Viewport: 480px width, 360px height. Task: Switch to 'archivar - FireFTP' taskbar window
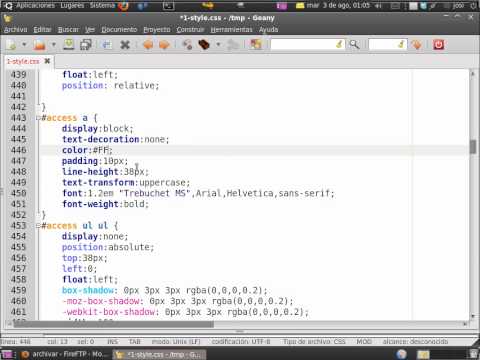pyautogui.click(x=65, y=354)
